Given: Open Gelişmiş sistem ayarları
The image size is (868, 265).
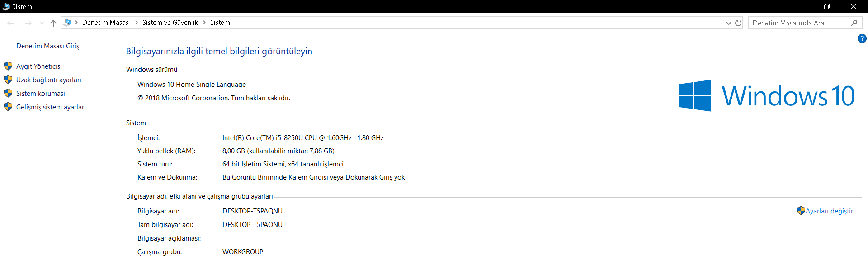Looking at the screenshot, I should click(x=51, y=107).
